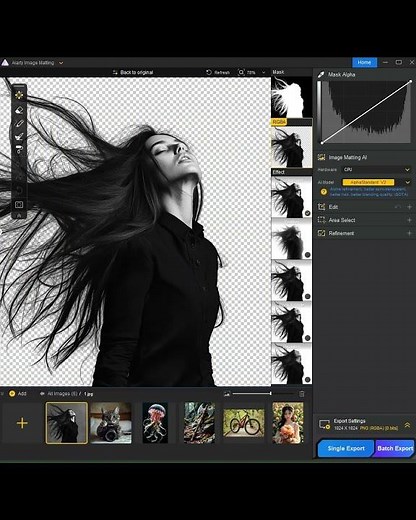The width and height of the screenshot is (416, 520).
Task: Select the forest leaves thumbnail
Action: (x=199, y=423)
